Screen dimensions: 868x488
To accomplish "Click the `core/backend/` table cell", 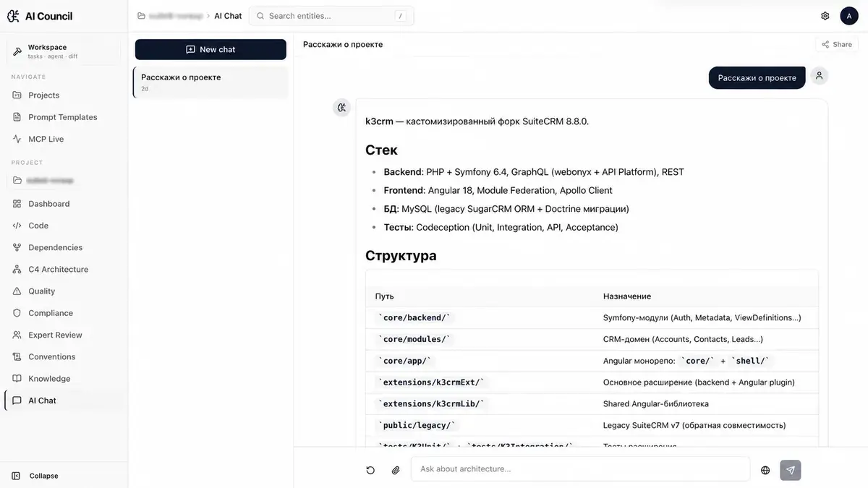I will pyautogui.click(x=414, y=317).
